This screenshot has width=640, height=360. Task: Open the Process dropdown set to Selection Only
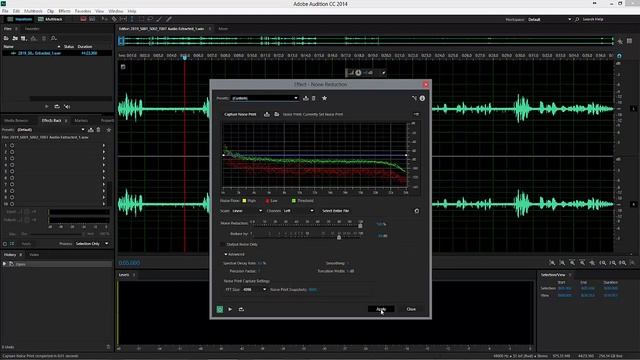pyautogui.click(x=91, y=244)
